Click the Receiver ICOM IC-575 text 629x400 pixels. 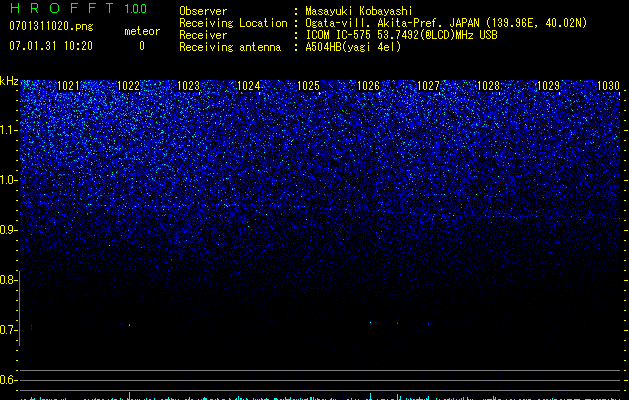pyautogui.click(x=401, y=35)
